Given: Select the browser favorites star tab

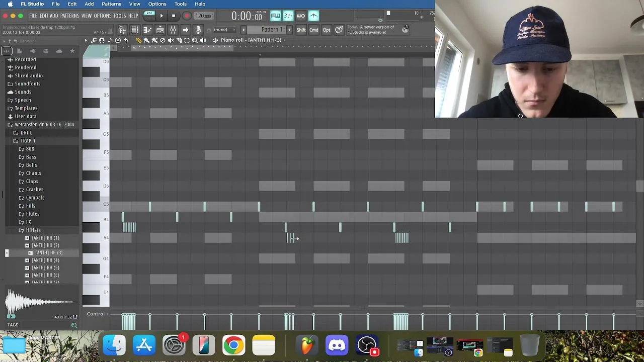Looking at the screenshot, I should tap(72, 51).
